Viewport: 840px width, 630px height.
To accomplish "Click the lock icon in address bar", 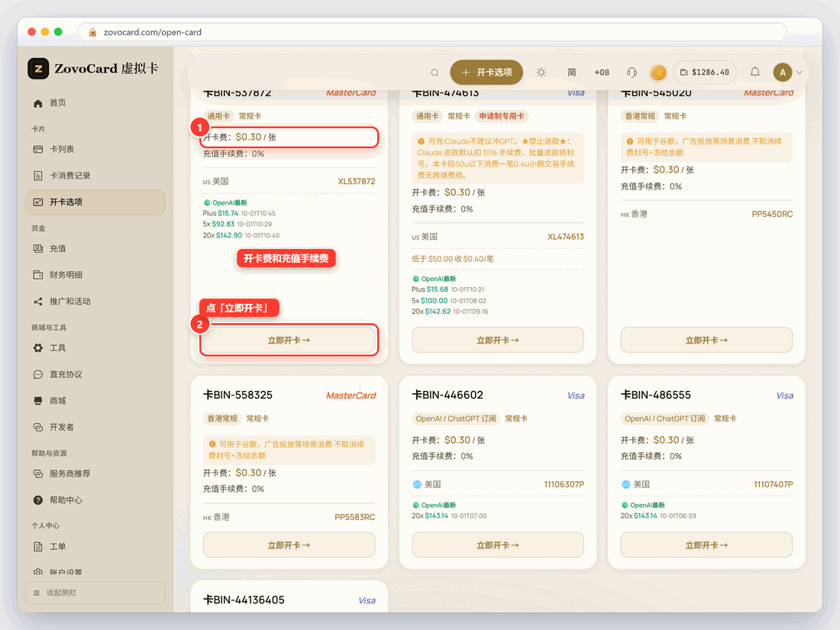I will click(x=92, y=32).
